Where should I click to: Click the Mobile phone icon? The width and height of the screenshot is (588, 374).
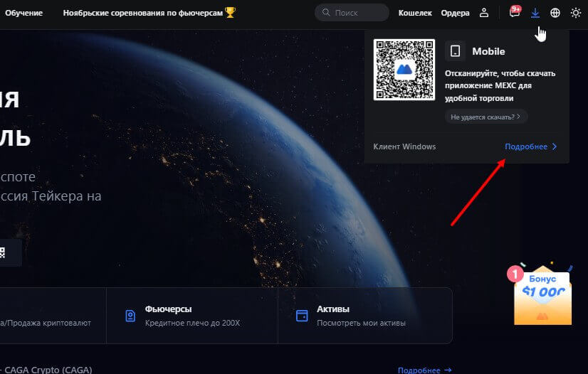pyautogui.click(x=456, y=51)
